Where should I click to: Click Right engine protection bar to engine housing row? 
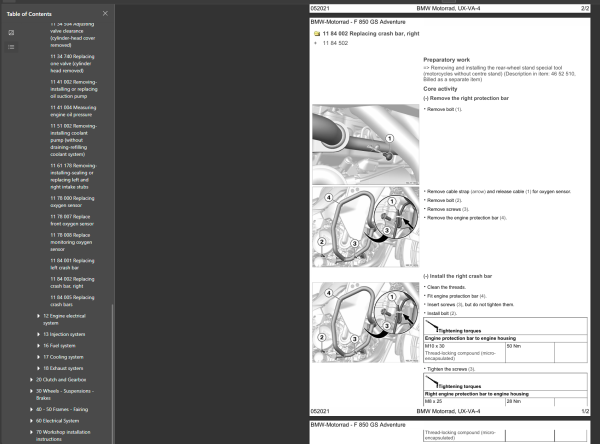tap(505, 394)
